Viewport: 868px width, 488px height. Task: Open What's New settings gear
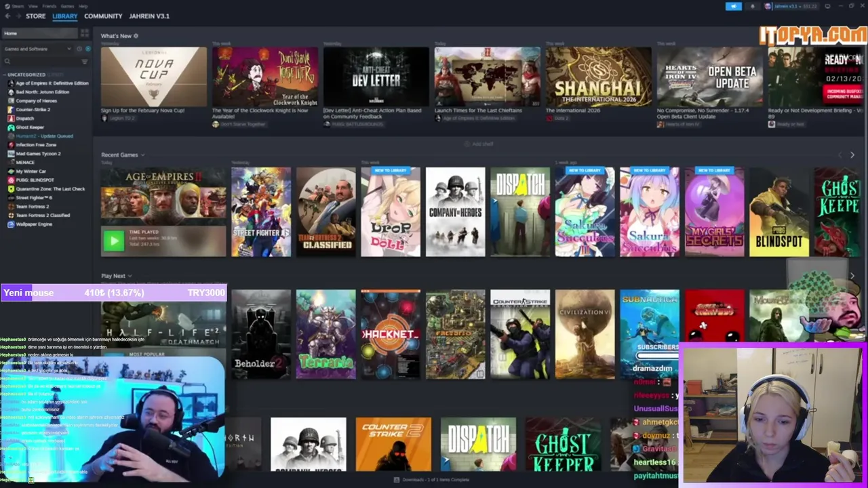click(136, 36)
